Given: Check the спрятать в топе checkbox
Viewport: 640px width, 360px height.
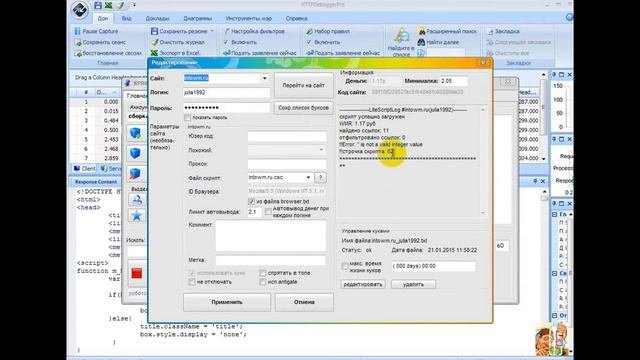Looking at the screenshot, I should (x=262, y=273).
